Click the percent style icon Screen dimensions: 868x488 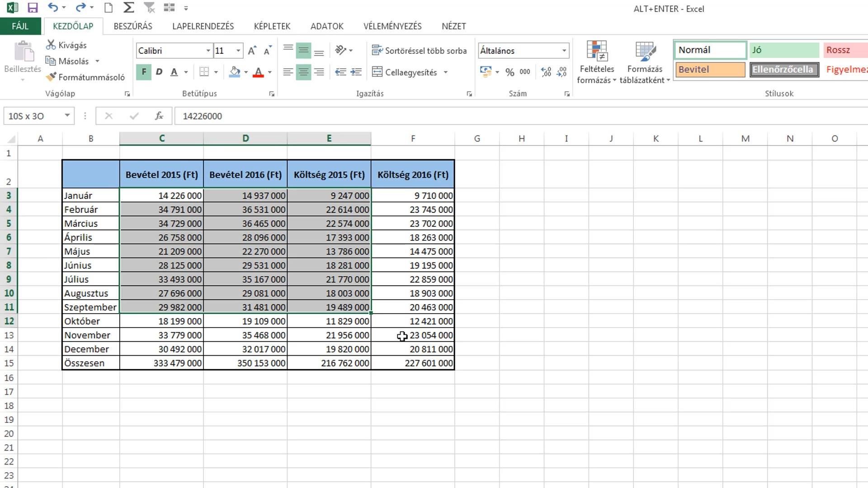509,72
